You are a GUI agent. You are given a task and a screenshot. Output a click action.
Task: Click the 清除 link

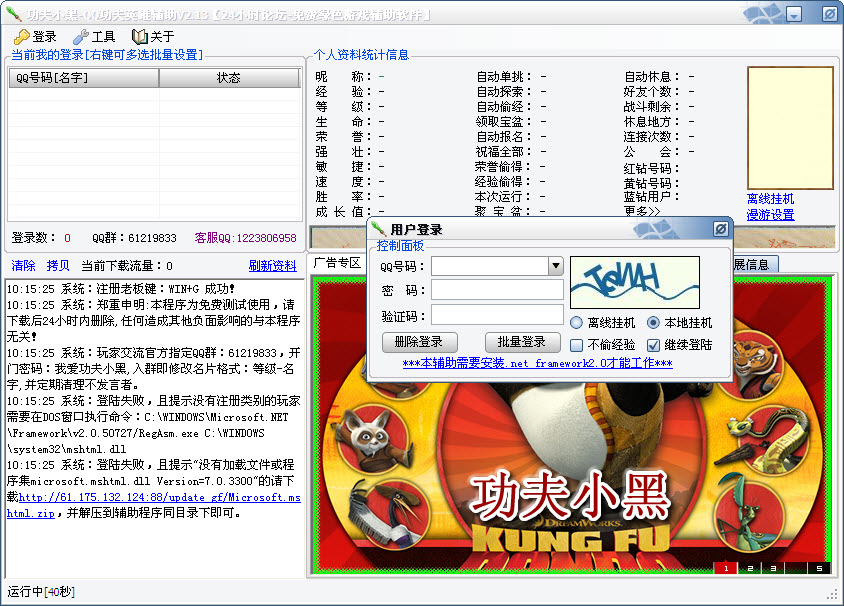coord(23,265)
